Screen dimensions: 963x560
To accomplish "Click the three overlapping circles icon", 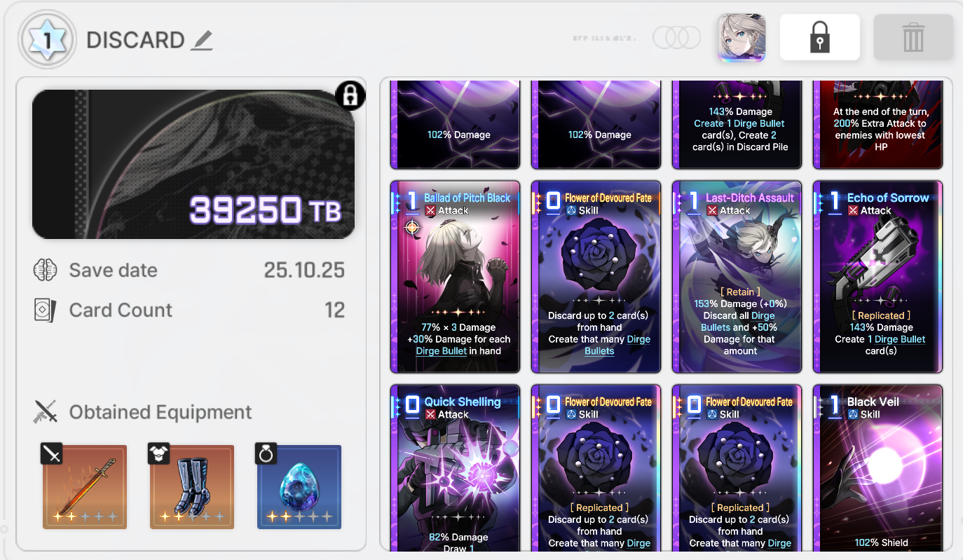I will pos(676,38).
